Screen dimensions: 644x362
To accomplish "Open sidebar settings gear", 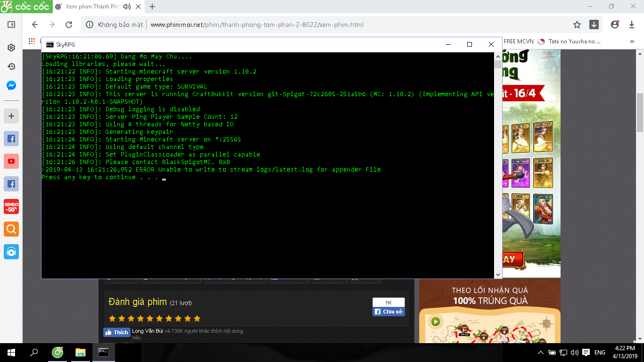I will 11,48.
